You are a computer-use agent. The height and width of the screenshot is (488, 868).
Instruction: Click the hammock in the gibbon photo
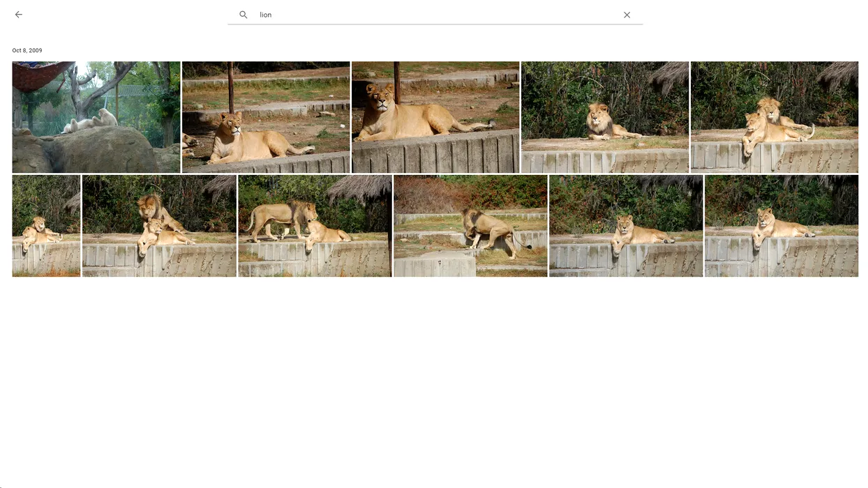coord(38,74)
